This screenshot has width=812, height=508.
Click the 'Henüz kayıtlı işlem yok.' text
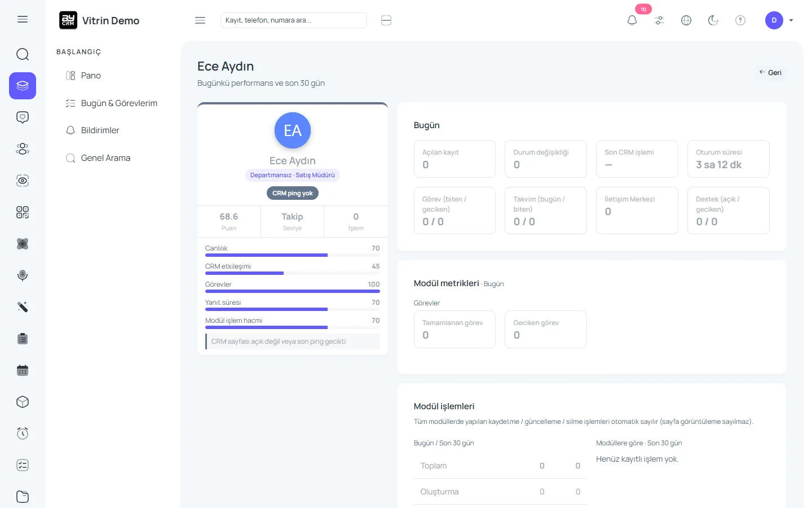(637, 459)
